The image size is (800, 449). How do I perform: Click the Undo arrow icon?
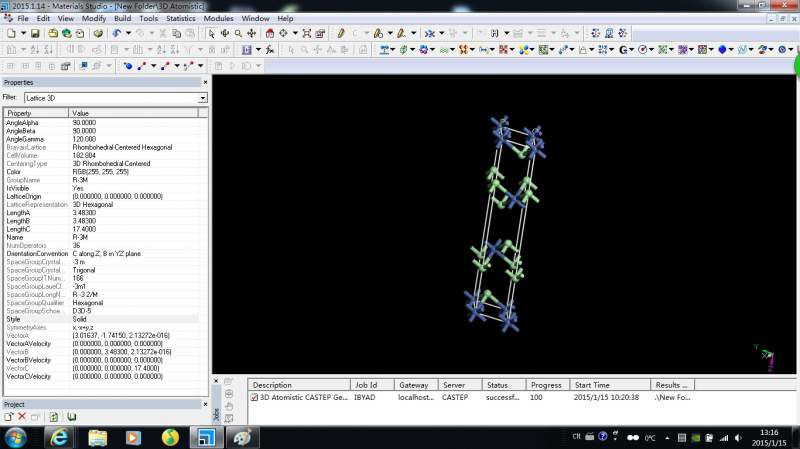(116, 33)
